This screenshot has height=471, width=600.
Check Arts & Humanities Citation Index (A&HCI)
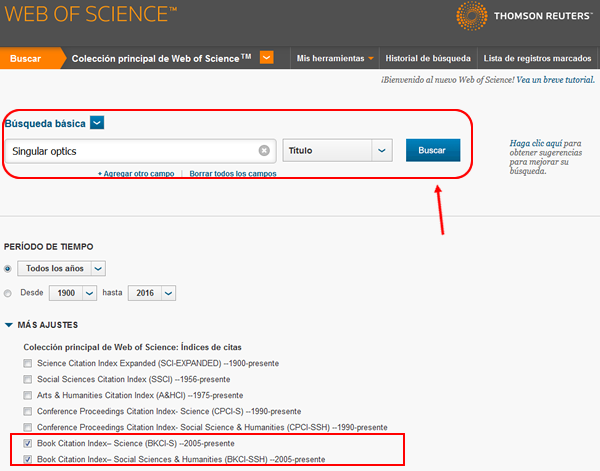pos(28,395)
